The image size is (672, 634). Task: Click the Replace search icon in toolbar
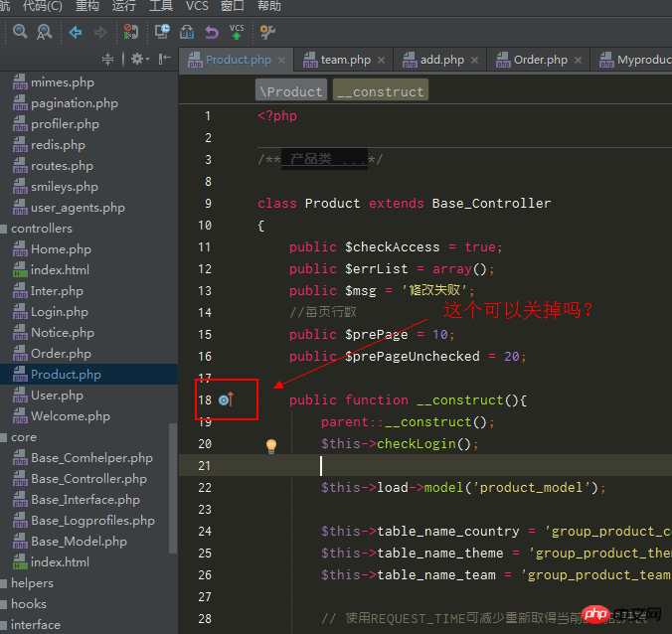(44, 33)
